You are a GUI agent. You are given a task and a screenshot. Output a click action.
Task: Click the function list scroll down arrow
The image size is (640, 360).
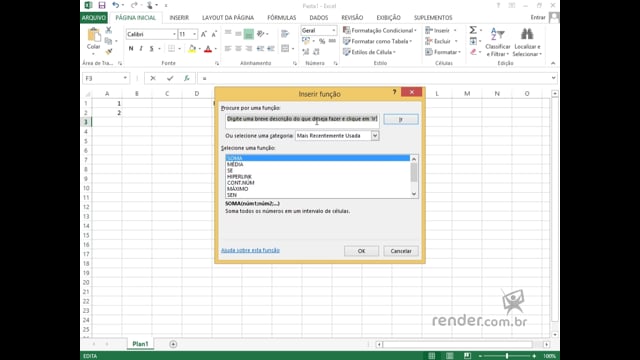(414, 194)
